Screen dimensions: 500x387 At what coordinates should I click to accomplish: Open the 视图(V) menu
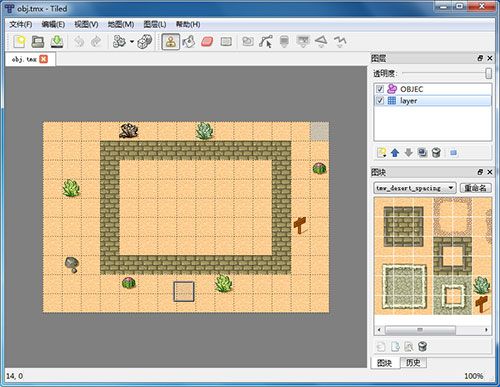click(x=86, y=24)
